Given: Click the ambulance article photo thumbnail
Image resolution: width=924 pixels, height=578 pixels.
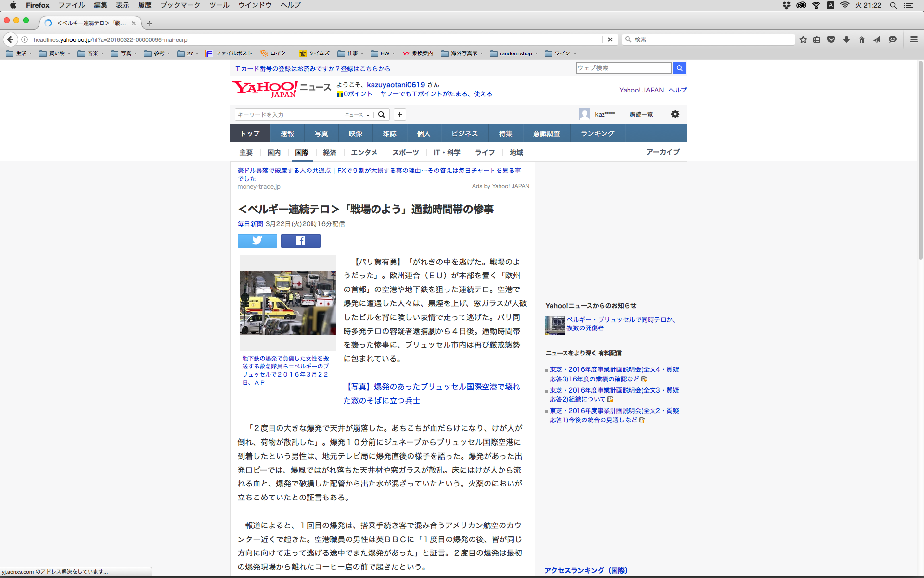Looking at the screenshot, I should [288, 302].
